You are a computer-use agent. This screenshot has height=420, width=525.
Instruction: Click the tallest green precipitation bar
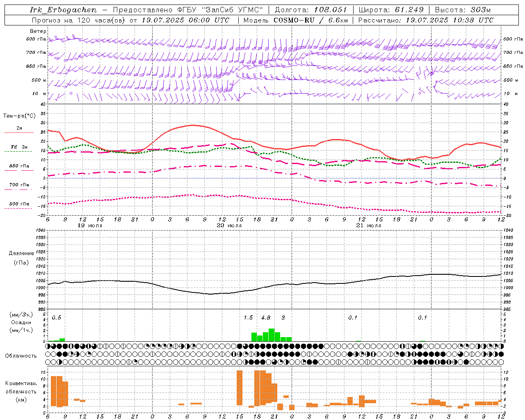(272, 335)
